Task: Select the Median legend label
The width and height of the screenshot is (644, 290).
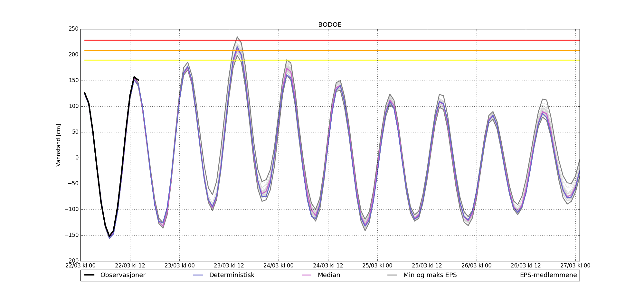Action: click(329, 275)
